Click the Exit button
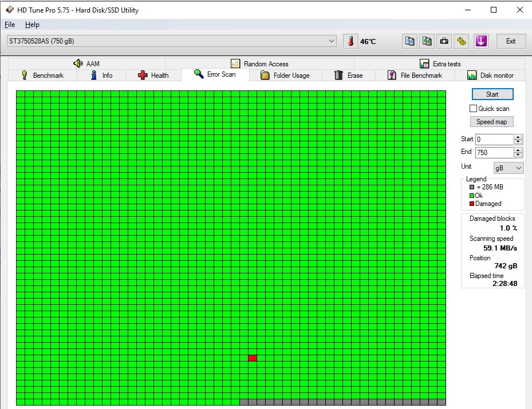This screenshot has height=409, width=532. [511, 41]
